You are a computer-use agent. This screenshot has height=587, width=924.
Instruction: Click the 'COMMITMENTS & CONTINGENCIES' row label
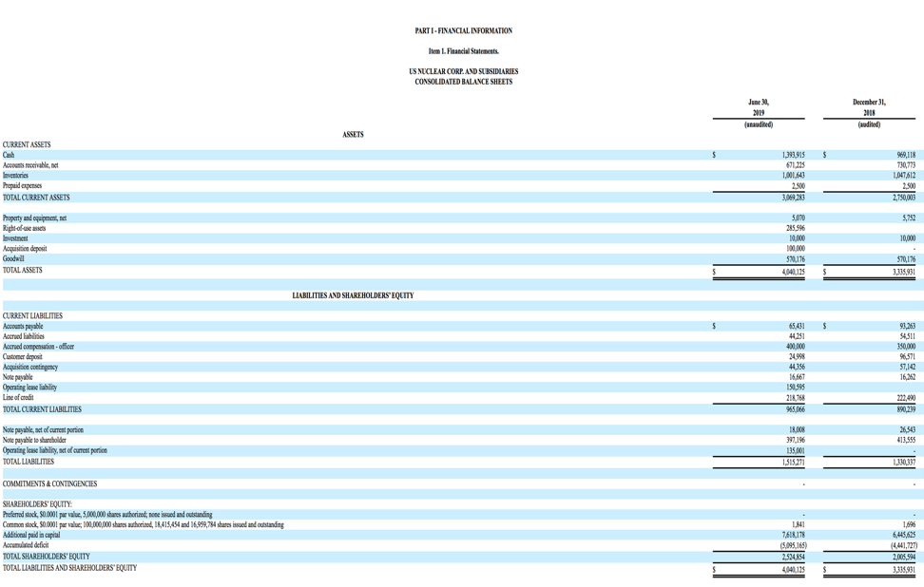(x=49, y=483)
